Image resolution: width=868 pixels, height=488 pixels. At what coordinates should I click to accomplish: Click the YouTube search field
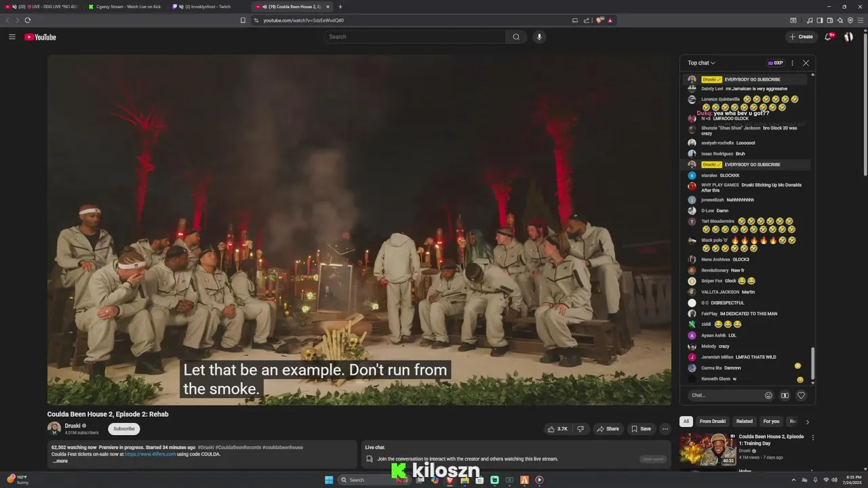point(414,37)
